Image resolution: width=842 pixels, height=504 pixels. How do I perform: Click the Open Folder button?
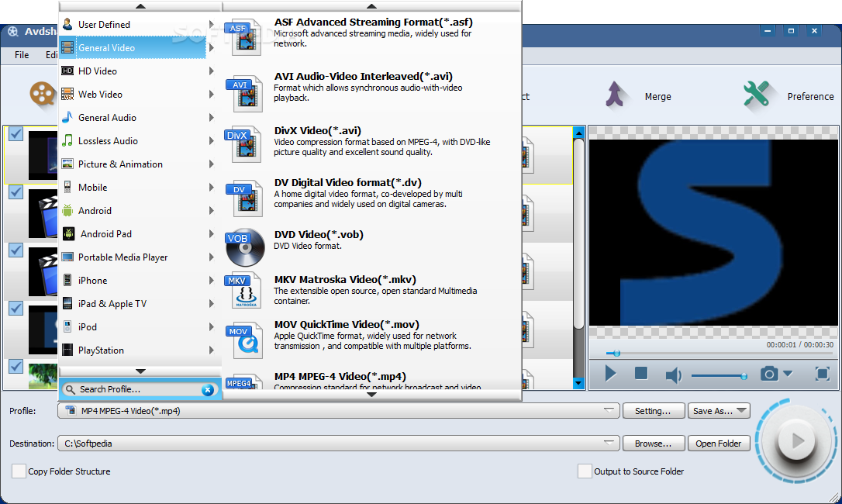click(719, 444)
